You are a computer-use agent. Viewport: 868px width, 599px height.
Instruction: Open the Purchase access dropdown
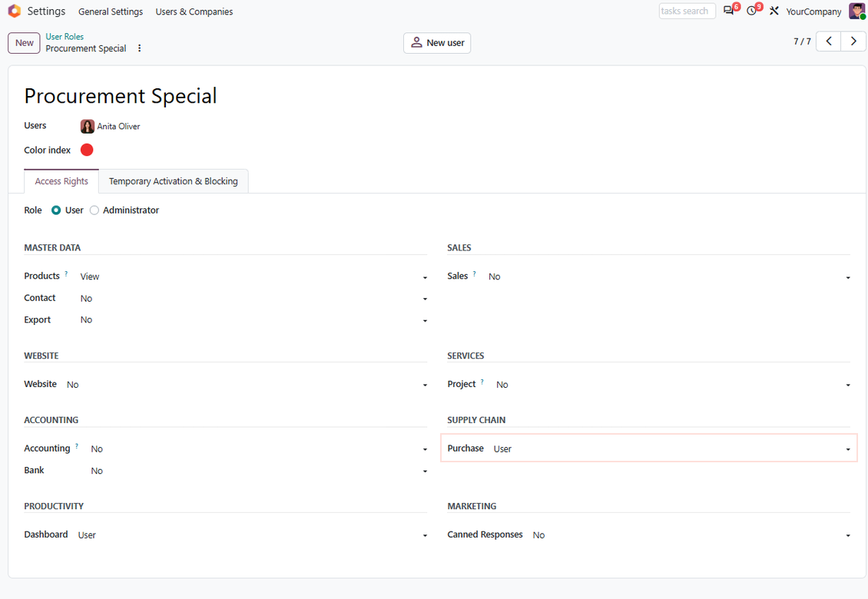[672, 449]
